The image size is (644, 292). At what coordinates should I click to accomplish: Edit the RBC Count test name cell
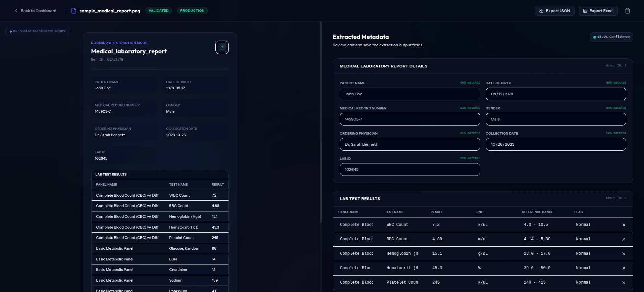pyautogui.click(x=402, y=239)
